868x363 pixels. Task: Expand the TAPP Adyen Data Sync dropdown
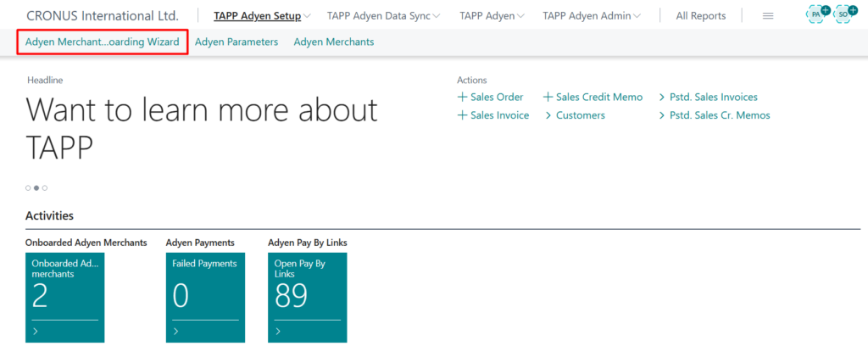(x=383, y=16)
